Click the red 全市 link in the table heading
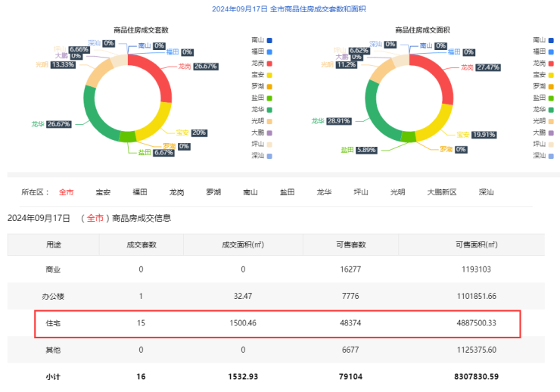560x392 pixels. [95, 218]
